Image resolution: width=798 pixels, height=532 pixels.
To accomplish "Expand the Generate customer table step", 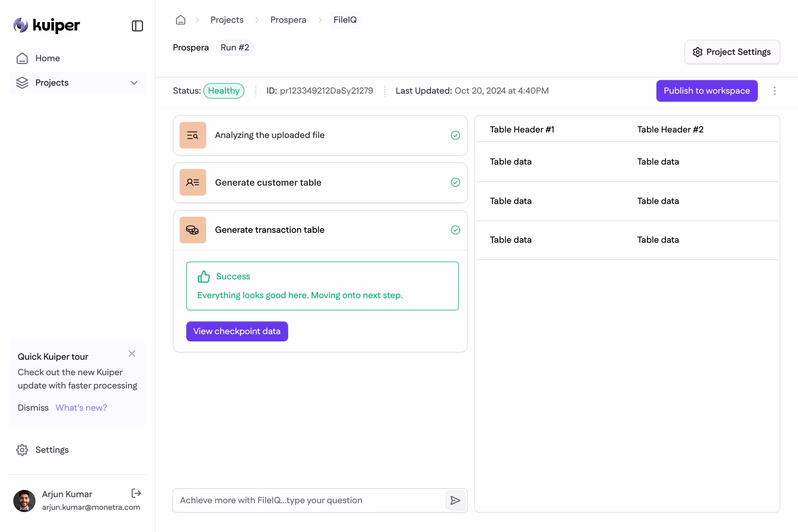I will tap(268, 183).
